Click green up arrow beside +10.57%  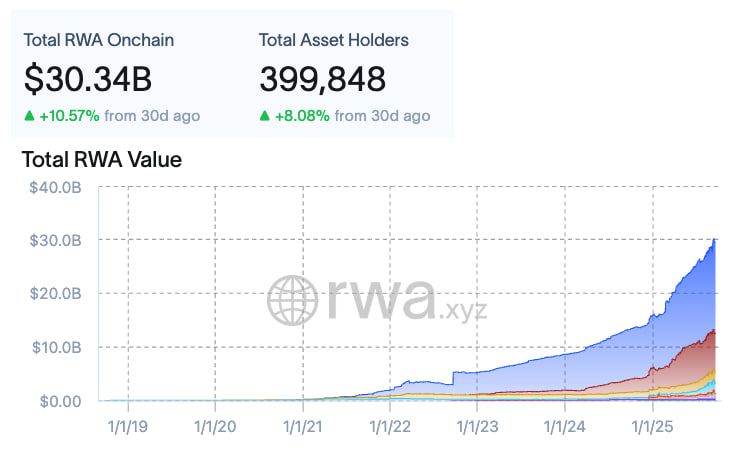tap(28, 116)
